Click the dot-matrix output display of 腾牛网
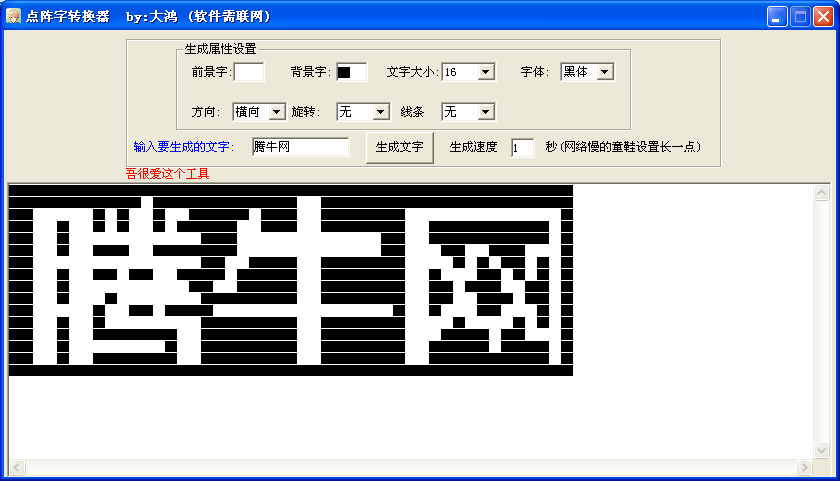Screen dimensions: 840x481 point(291,280)
